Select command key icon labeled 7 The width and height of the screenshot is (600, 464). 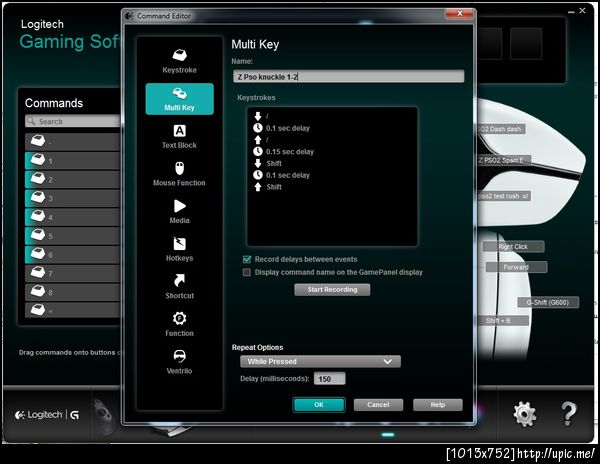coord(38,272)
